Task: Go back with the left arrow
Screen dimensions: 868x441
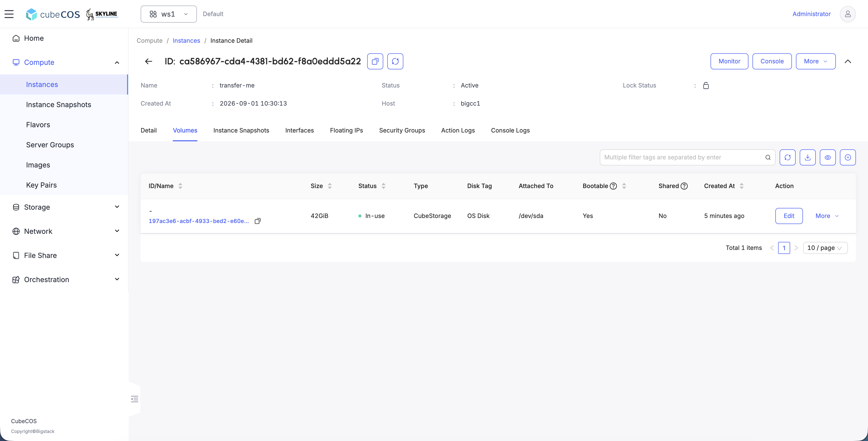Action: 149,61
